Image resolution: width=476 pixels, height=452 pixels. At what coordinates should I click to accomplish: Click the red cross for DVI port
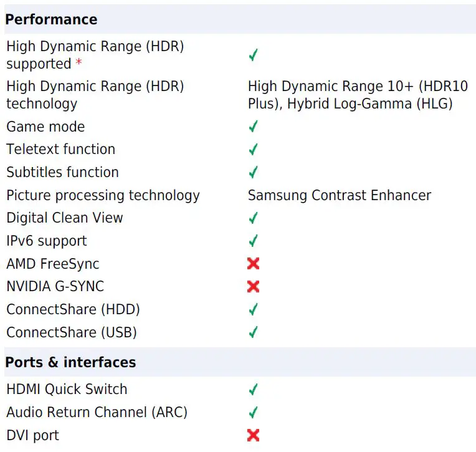(x=253, y=435)
